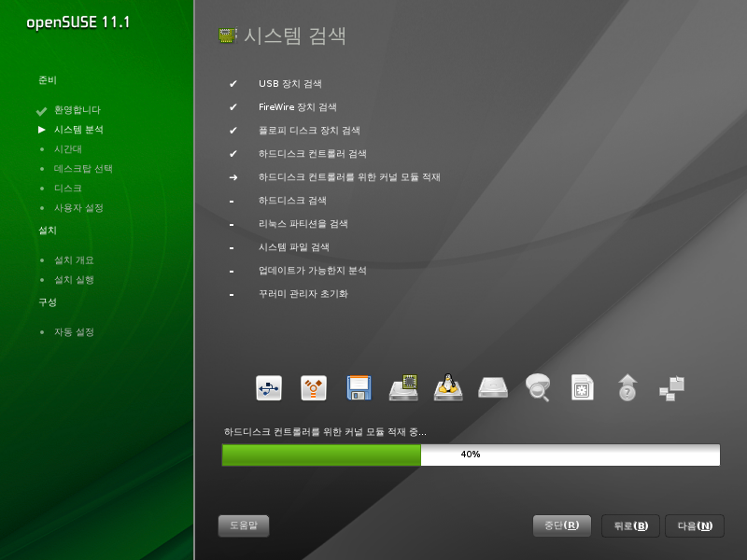
Task: Click the 시스템 파일 검색 text
Action: 294,247
